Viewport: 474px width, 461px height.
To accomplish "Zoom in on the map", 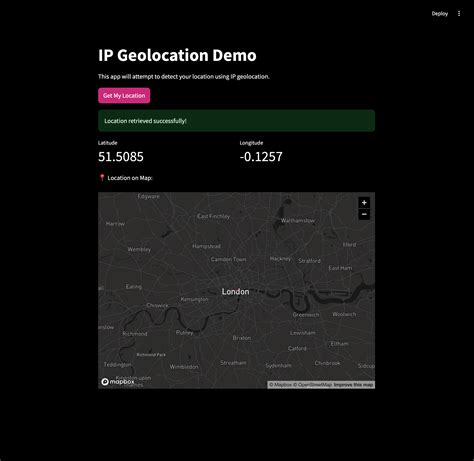I will (364, 203).
